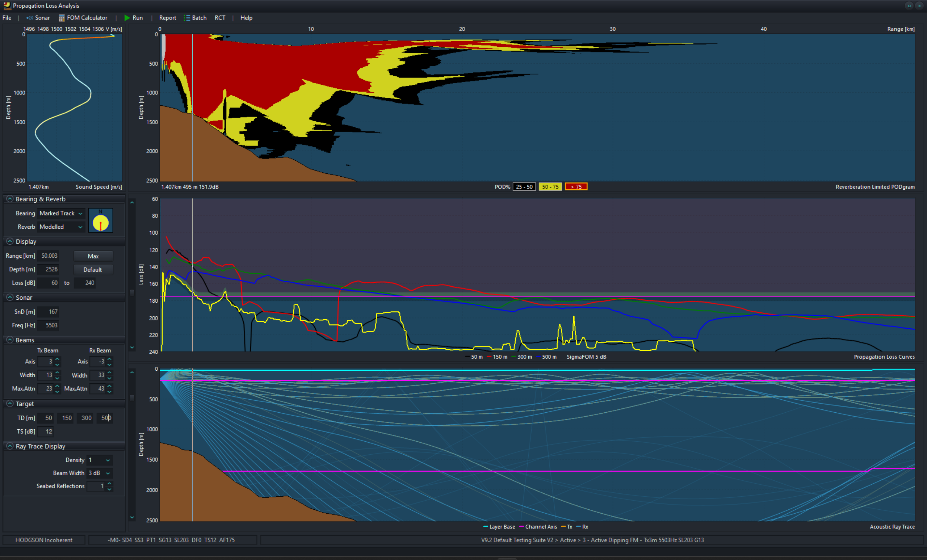
Task: Click the Reverberation Limited PODgram label
Action: (x=875, y=187)
